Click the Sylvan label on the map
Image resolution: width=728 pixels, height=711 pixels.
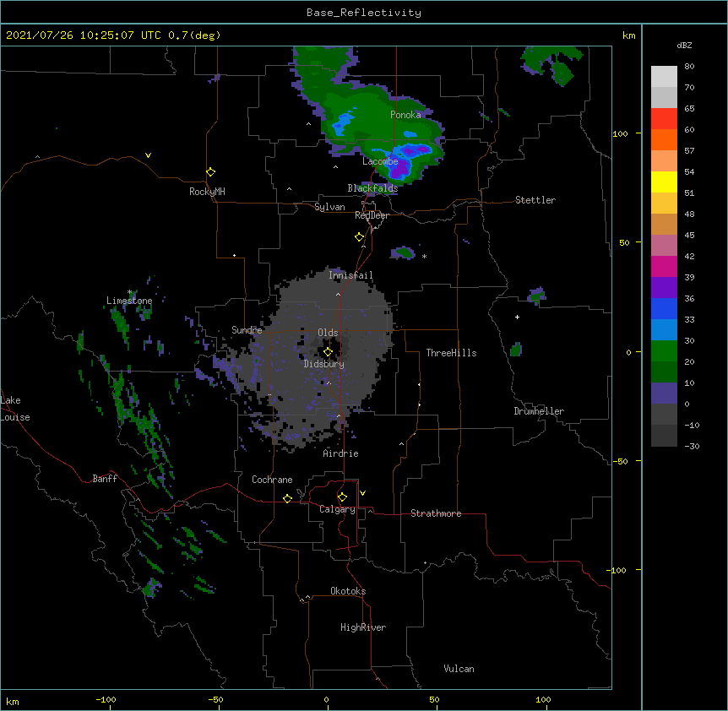click(329, 207)
